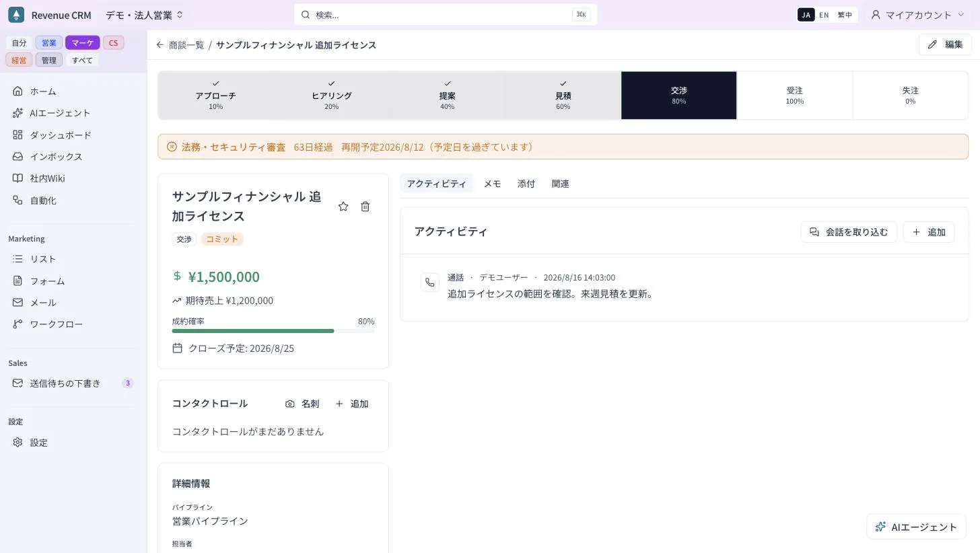Open the 商談一覧 breadcrumb link
Image resolution: width=980 pixels, height=553 pixels.
click(186, 44)
